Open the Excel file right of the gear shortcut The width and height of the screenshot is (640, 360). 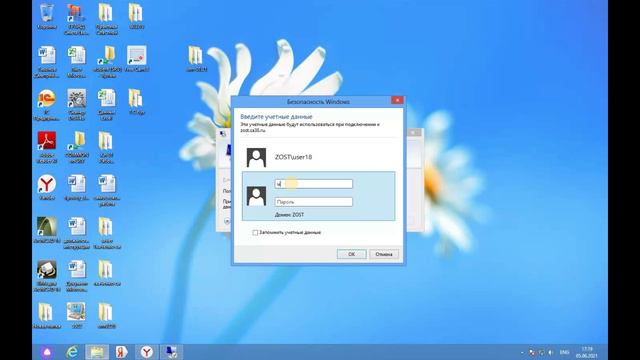click(106, 104)
